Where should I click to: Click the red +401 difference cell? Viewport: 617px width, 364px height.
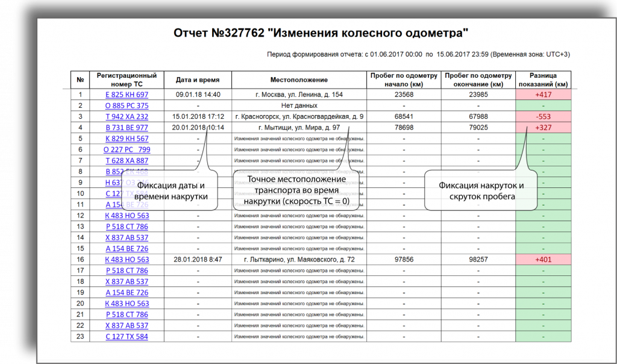click(543, 260)
